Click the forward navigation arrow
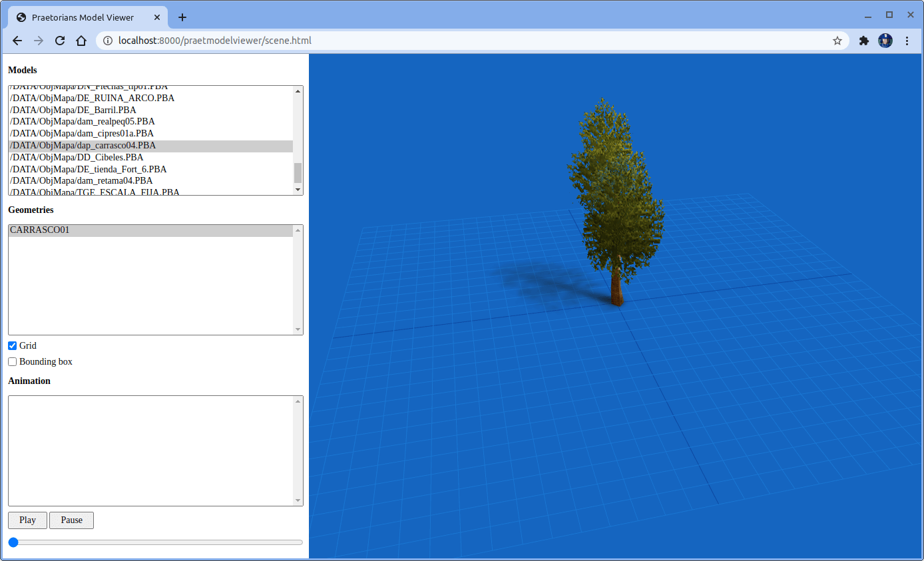The width and height of the screenshot is (924, 561). pyautogui.click(x=38, y=40)
